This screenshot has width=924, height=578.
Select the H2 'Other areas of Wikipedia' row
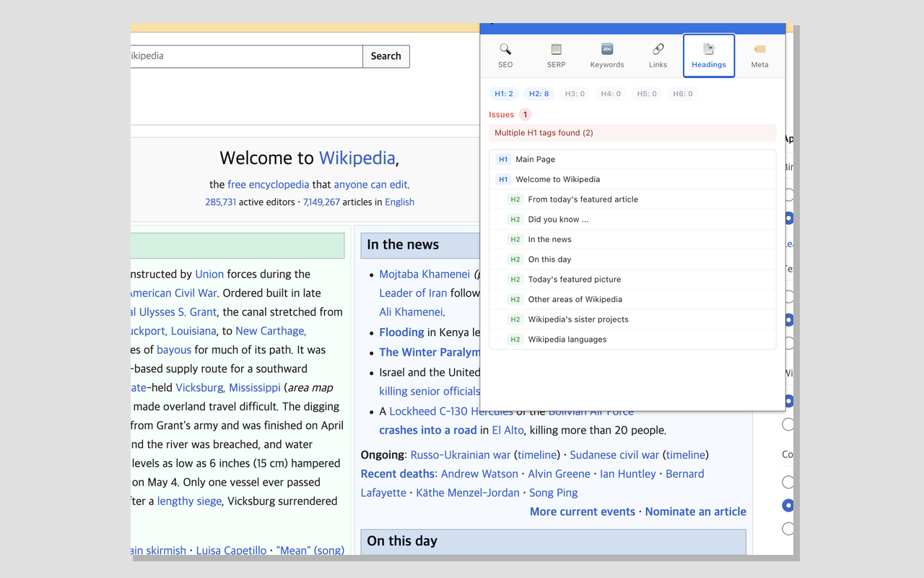click(x=632, y=299)
